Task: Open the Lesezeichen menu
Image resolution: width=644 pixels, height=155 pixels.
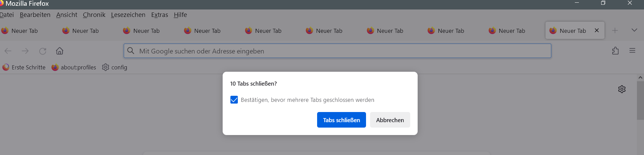Action: [x=128, y=15]
